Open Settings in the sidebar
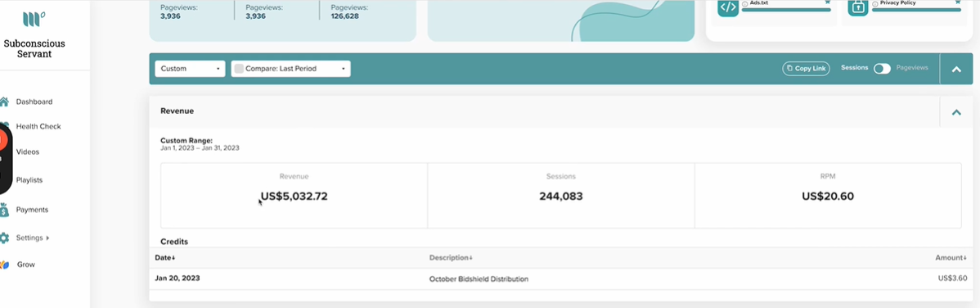980x308 pixels. [29, 238]
